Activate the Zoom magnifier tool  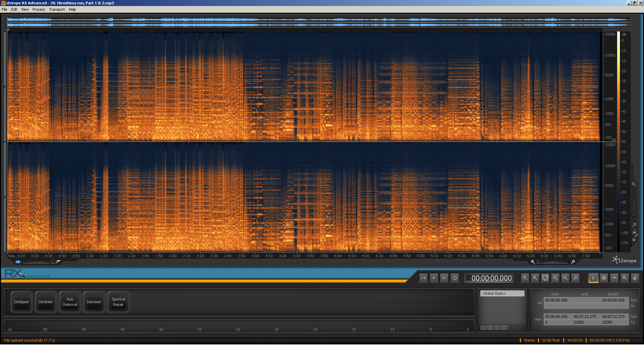(625, 278)
